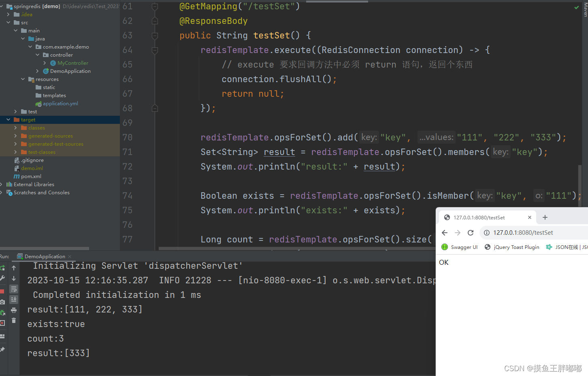Reload the browser page

point(471,233)
